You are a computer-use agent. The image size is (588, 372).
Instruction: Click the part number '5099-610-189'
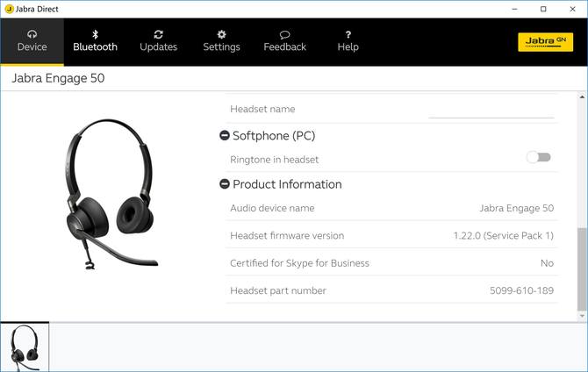tap(521, 290)
